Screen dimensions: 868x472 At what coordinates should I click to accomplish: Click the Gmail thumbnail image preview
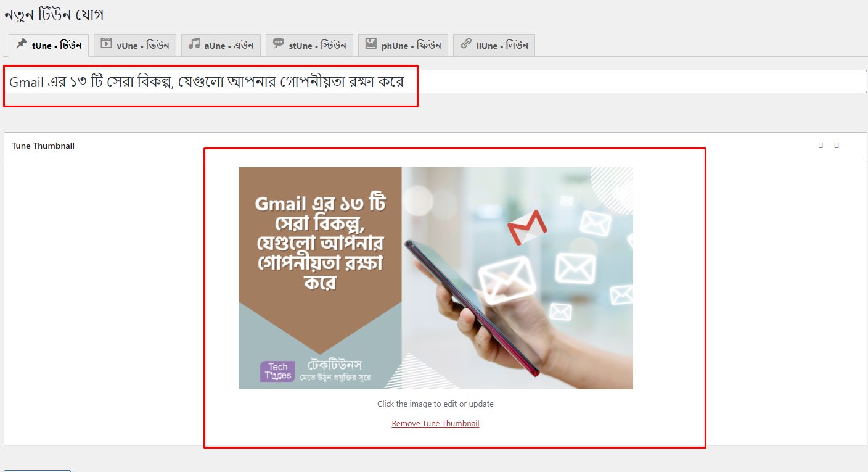(435, 278)
